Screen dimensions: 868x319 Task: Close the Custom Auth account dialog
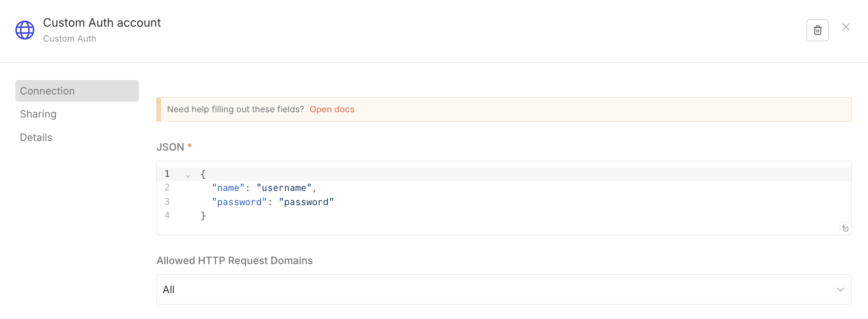pyautogui.click(x=846, y=27)
